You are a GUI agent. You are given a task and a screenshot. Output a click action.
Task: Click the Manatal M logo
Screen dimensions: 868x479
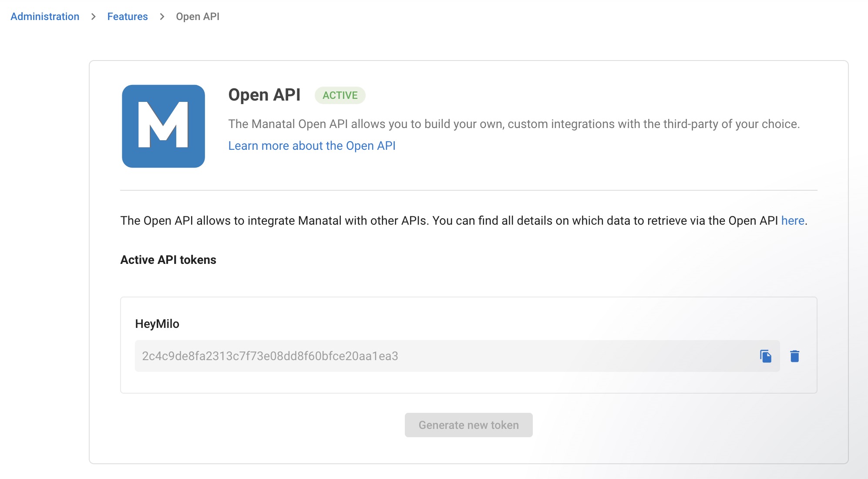tap(163, 126)
